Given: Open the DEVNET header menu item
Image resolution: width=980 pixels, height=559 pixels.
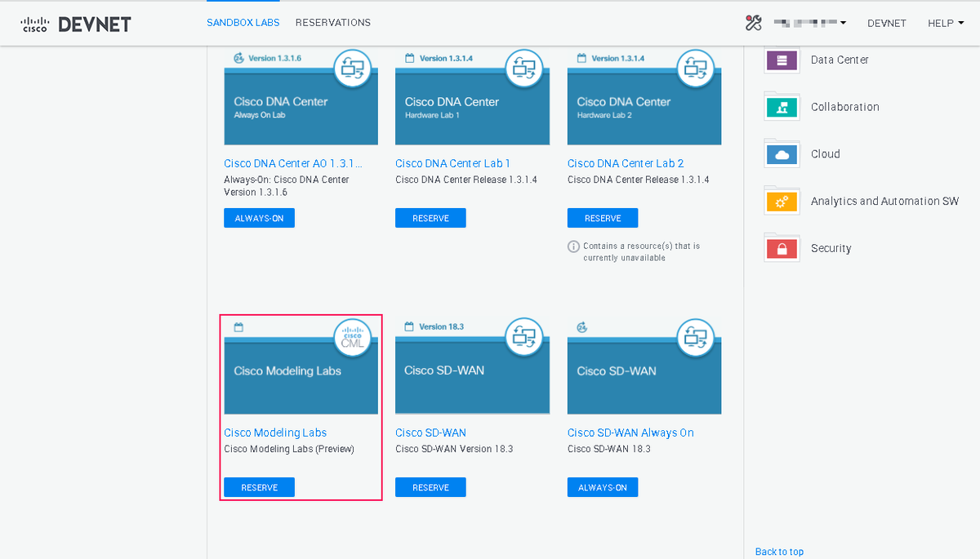Looking at the screenshot, I should click(x=887, y=23).
